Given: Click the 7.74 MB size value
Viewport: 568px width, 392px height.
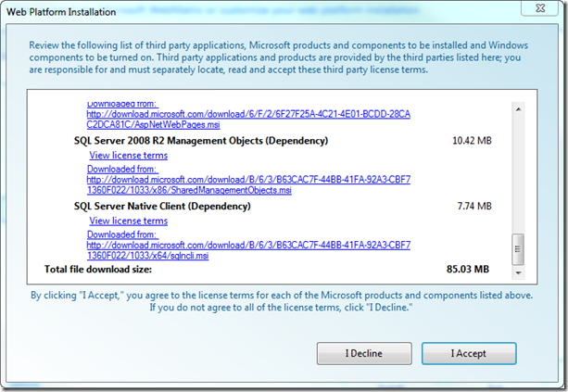Looking at the screenshot, I should tap(474, 206).
